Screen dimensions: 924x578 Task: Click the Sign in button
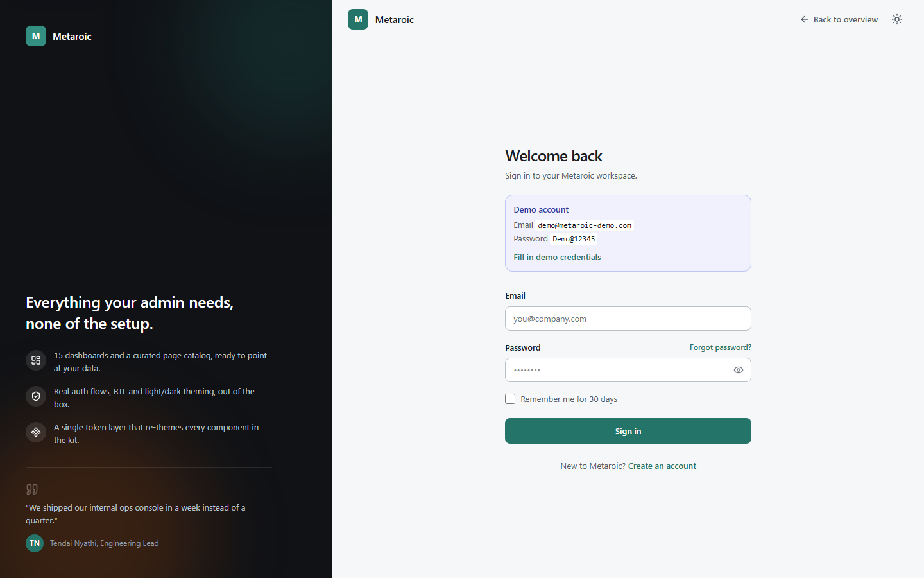point(628,431)
